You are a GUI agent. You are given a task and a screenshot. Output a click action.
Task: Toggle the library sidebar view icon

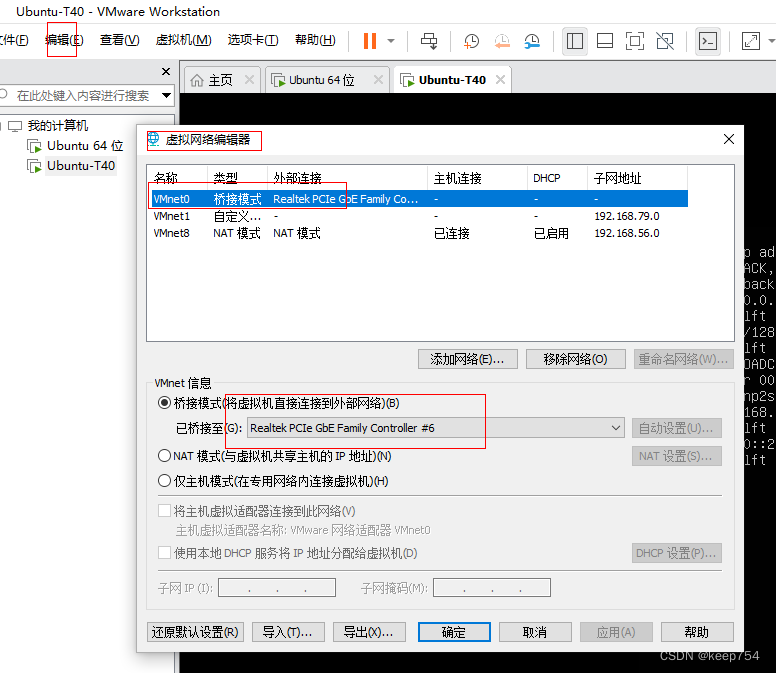pos(575,41)
